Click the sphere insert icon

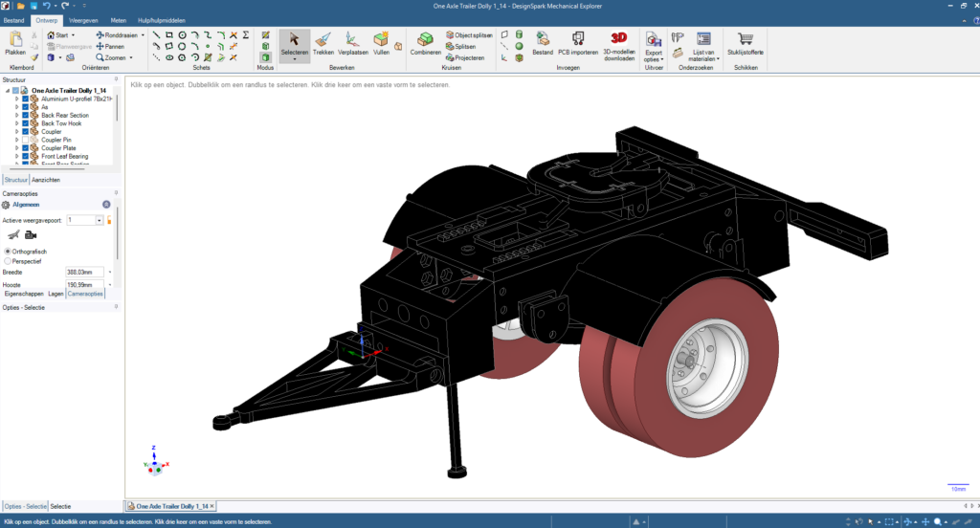pos(519,46)
